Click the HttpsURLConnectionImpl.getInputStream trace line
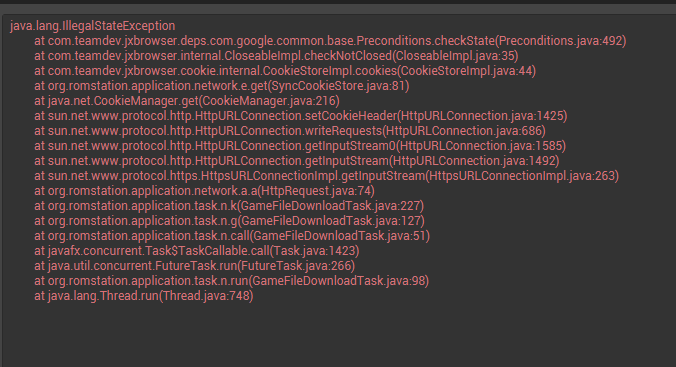This screenshot has width=676, height=367. 327,176
